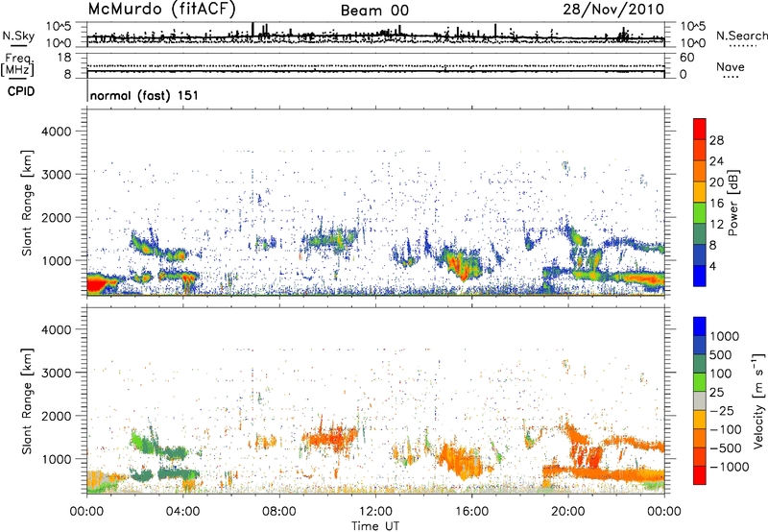The image size is (768, 532).
Task: Select the 60 tick on the Nave axis
Action: pos(686,58)
